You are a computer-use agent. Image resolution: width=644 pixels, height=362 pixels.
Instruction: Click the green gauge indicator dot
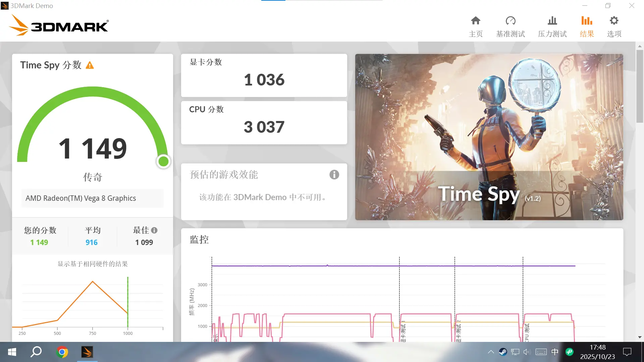click(163, 162)
